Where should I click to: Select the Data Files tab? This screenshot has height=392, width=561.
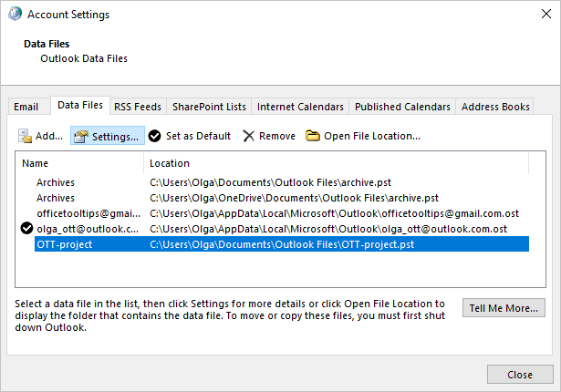pyautogui.click(x=80, y=105)
